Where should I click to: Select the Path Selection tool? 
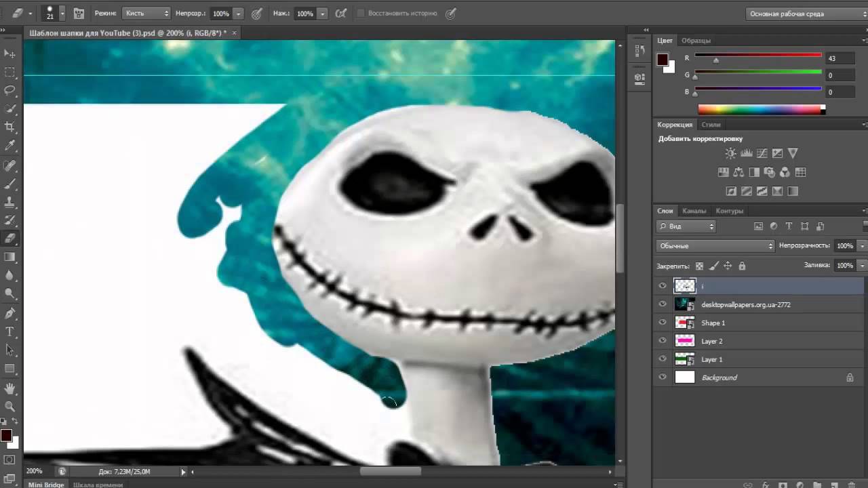(x=9, y=350)
